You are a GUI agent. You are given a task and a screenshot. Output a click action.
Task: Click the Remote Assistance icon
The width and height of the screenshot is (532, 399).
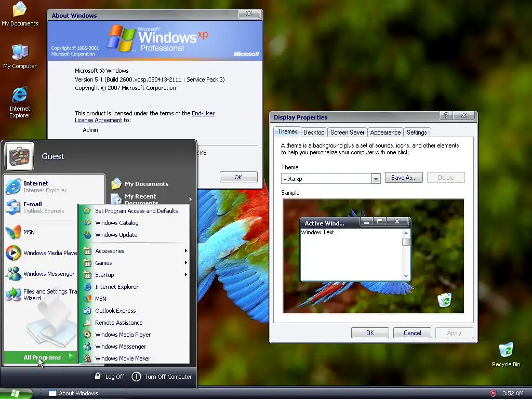click(87, 322)
